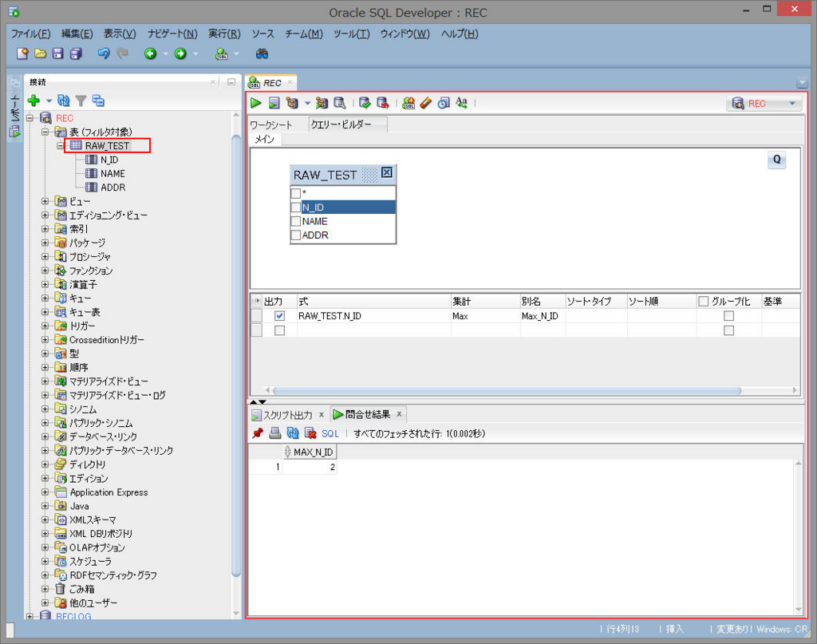This screenshot has height=644, width=817.
Task: Click the Commit icon in worksheet toolbar
Action: 365,103
